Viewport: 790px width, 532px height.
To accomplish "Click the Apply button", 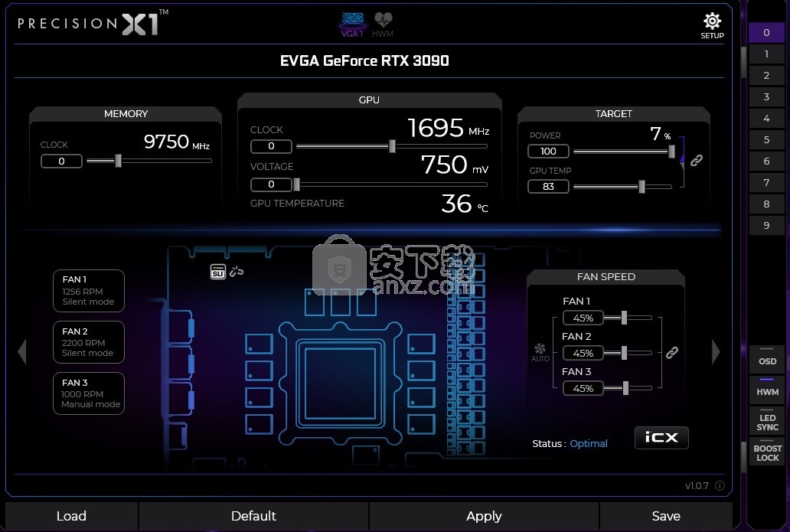I will coord(484,516).
